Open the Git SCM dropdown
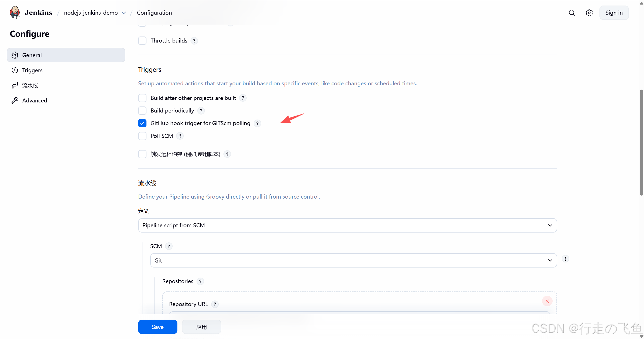The image size is (644, 339). [354, 260]
